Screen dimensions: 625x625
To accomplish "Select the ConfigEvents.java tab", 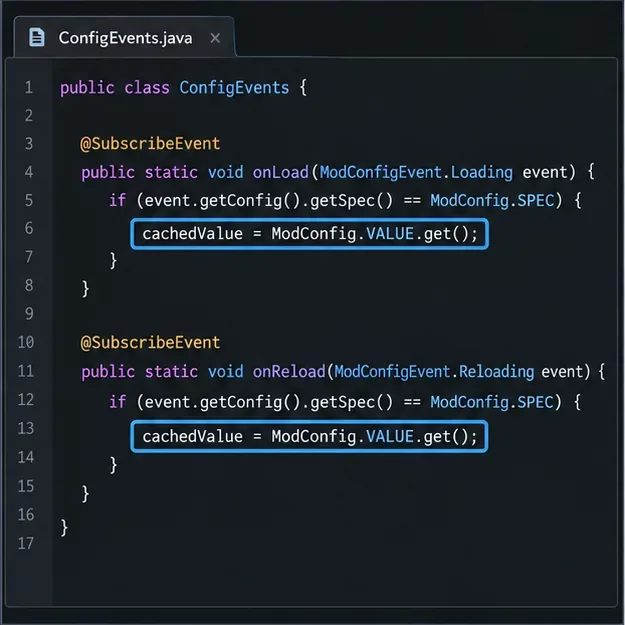I will tap(124, 37).
